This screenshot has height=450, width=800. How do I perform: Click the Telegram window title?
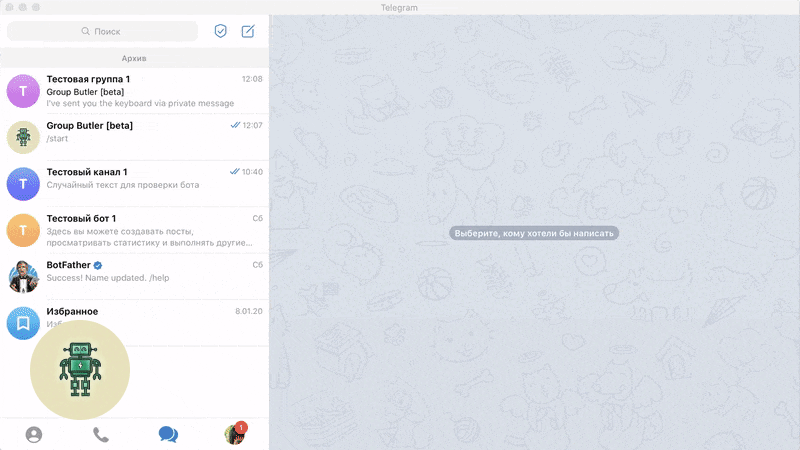tap(399, 8)
